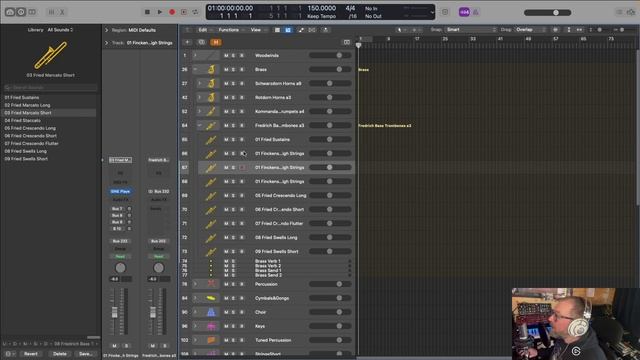Adjust the 09 Fried Swells Short volume slider
This screenshot has width=640, height=360.
(330, 251)
